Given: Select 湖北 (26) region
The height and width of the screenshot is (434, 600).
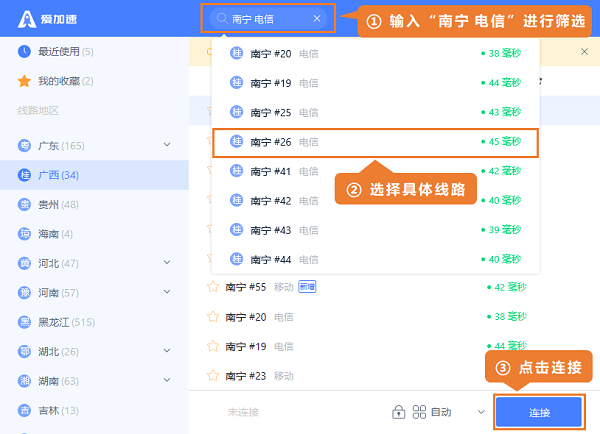Looking at the screenshot, I should click(94, 351).
